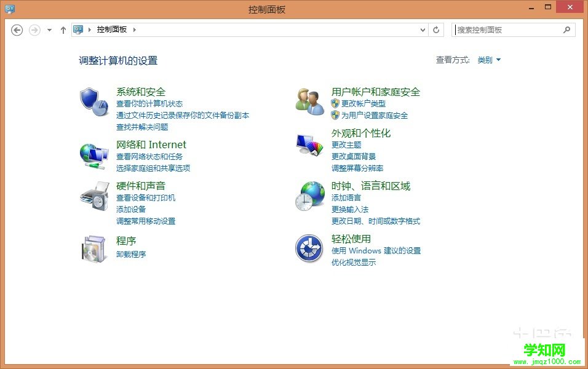This screenshot has width=588, height=369.
Task: Open the 系统和安全 category heading
Action: [x=141, y=92]
